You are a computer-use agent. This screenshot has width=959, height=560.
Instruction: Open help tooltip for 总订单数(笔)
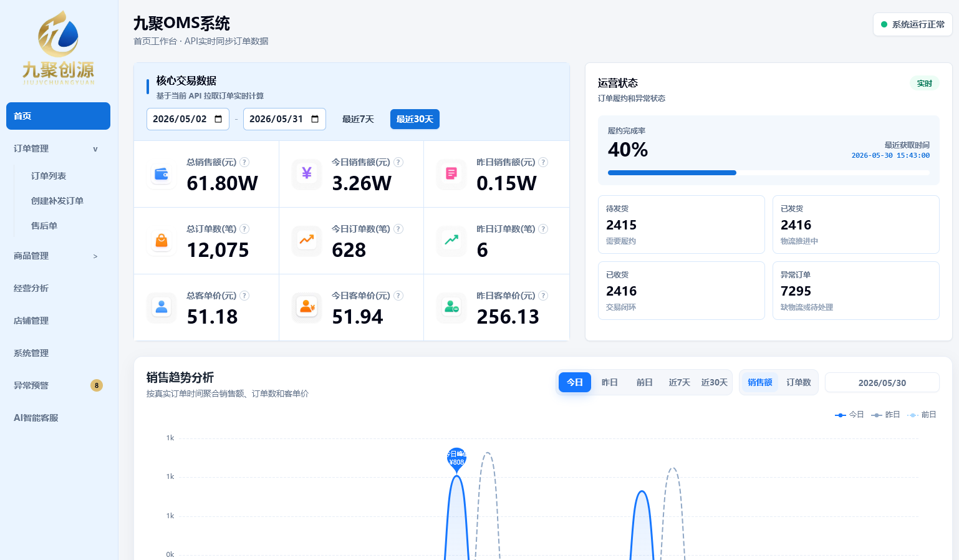pos(244,229)
